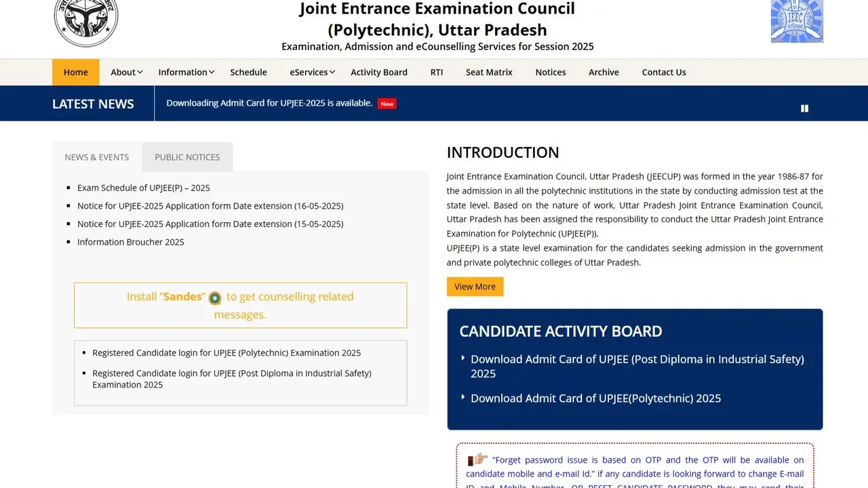Image resolution: width=868 pixels, height=488 pixels.
Task: Open the Seat Matrix page
Action: click(x=489, y=72)
